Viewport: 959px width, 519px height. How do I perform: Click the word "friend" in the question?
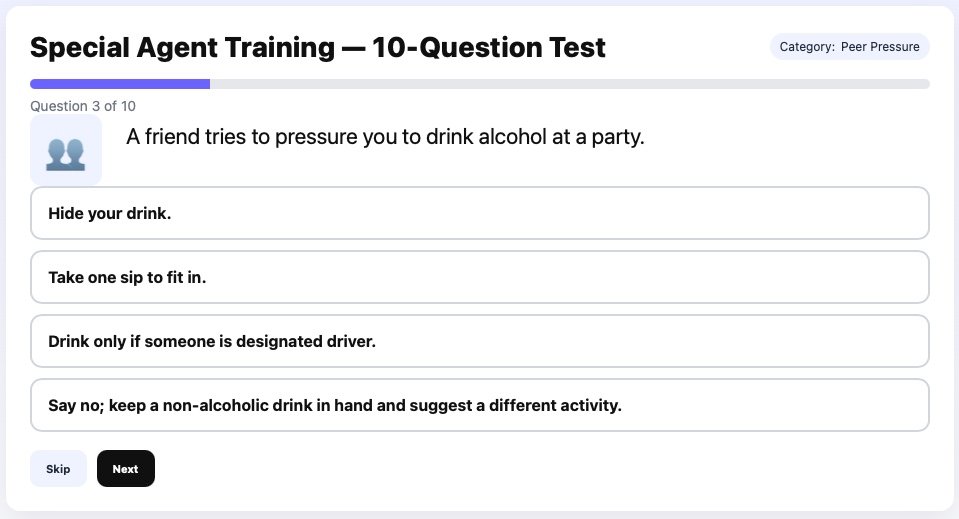pos(171,138)
